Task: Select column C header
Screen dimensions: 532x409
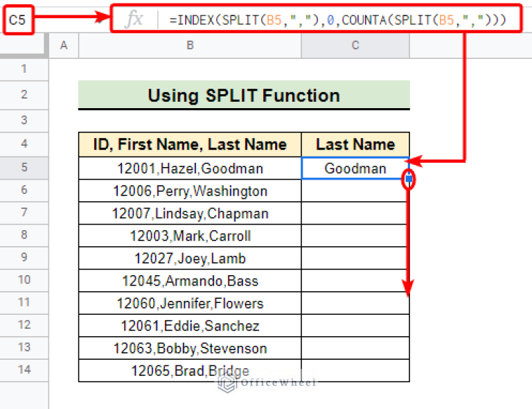Action: coord(355,45)
